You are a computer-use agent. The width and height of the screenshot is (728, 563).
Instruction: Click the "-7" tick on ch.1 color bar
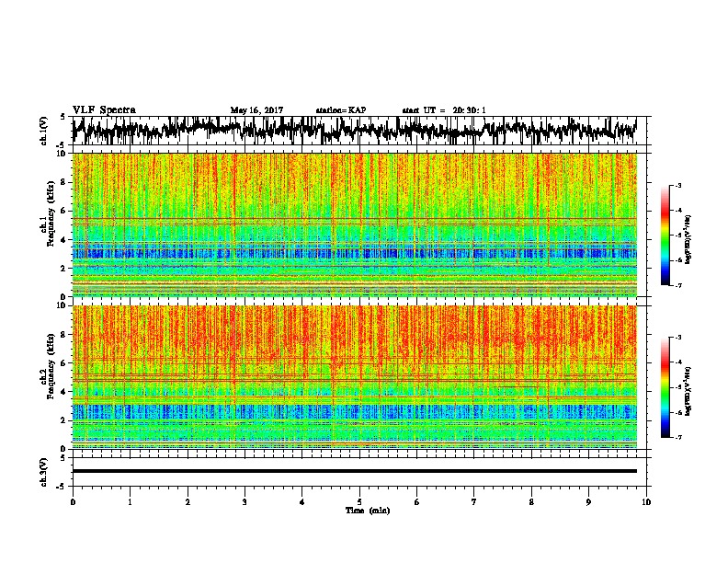(678, 285)
